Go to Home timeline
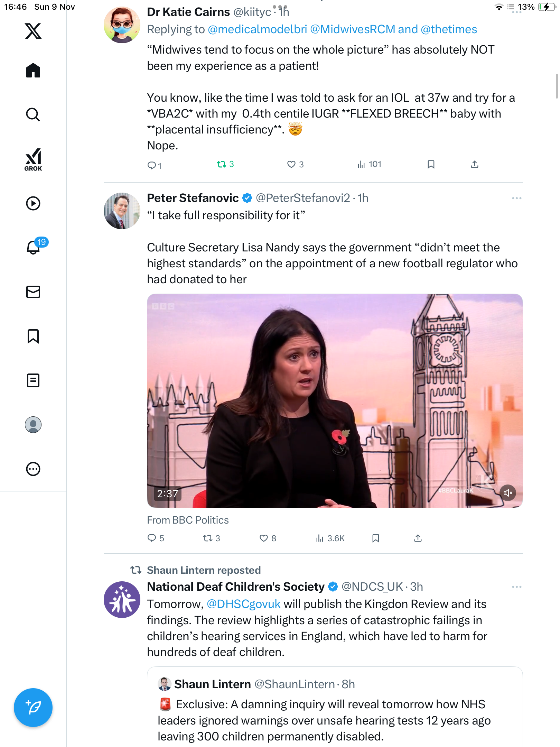 tap(33, 71)
